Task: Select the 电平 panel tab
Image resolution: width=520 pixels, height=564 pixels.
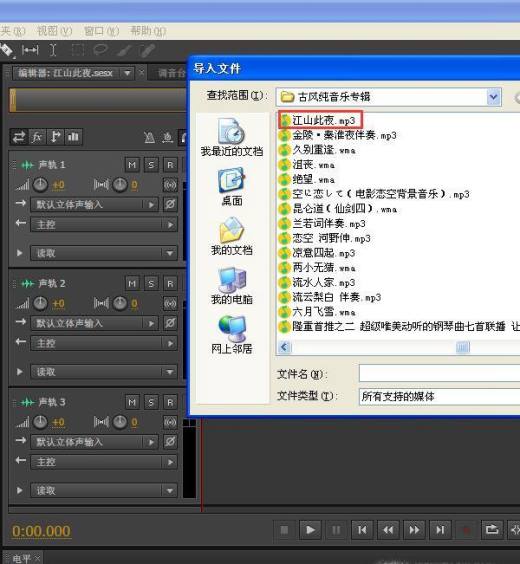Action: tap(22, 558)
